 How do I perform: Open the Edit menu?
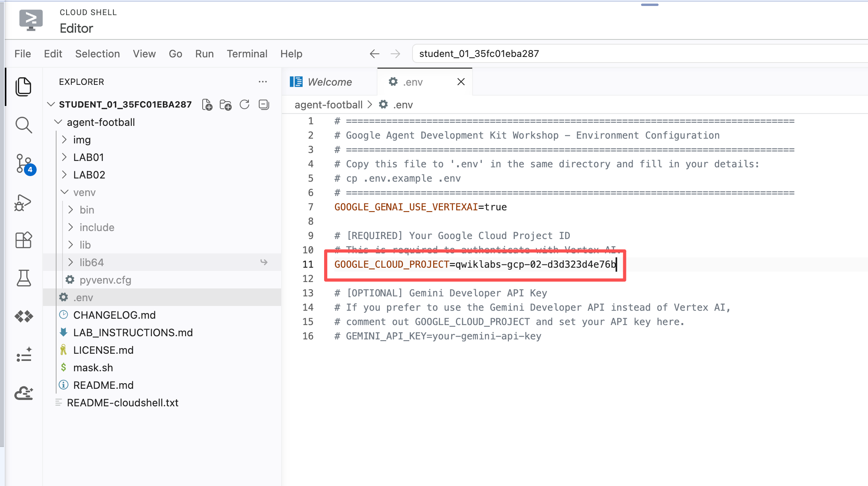coord(53,54)
